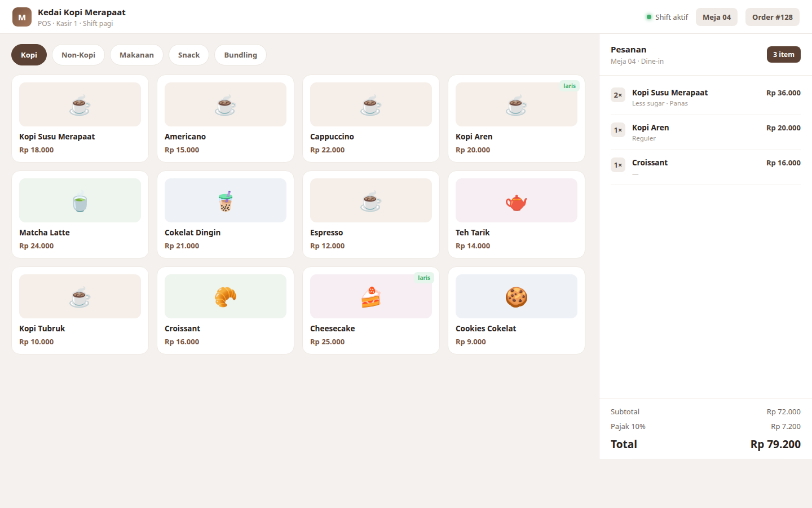Click the Croissant pastry image
812x508 pixels.
[226, 296]
